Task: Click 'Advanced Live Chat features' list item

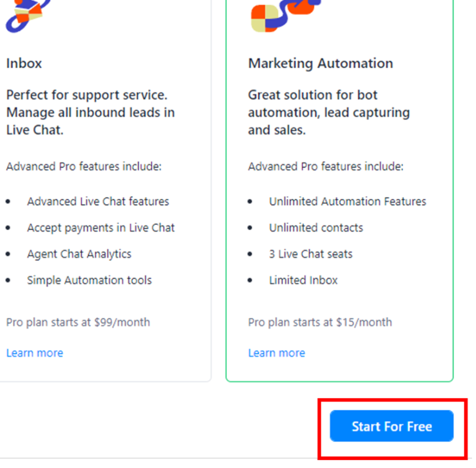Action: click(98, 201)
